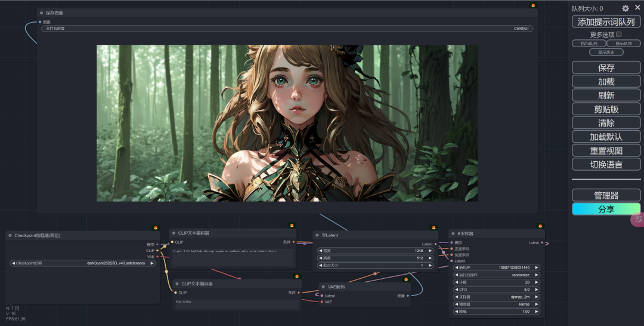Collapse K采样器 node via title dot
644x326 pixels.
(453, 233)
